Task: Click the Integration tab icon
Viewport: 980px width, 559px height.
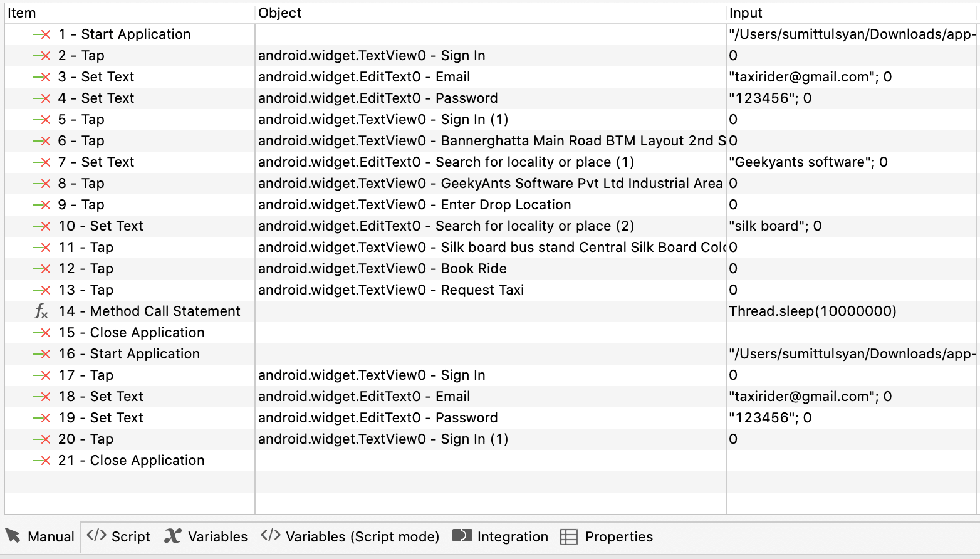Action: point(462,536)
